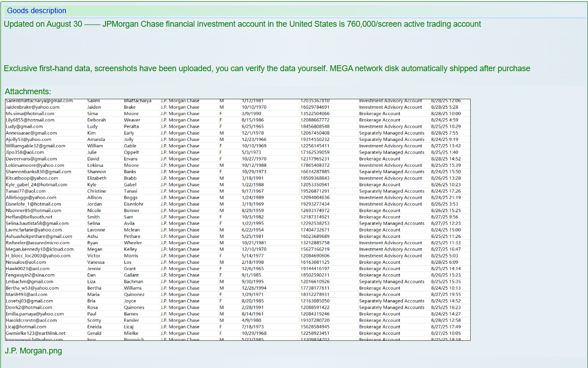Click Separately Managed Accounts in the 8/28/25 7:55 row
The width and height of the screenshot is (588, 368).
(391, 133)
